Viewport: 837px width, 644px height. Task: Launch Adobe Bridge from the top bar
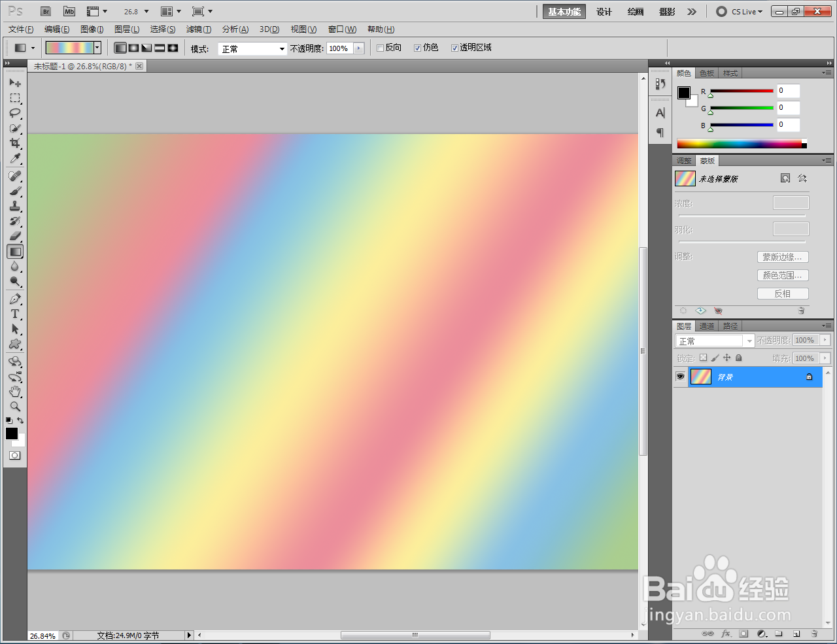[46, 11]
